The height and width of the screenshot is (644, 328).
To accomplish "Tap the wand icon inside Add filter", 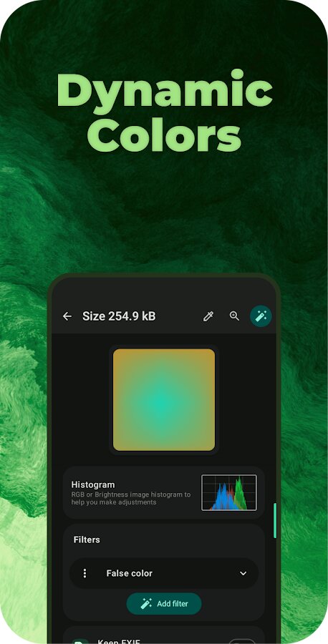I will (x=146, y=604).
